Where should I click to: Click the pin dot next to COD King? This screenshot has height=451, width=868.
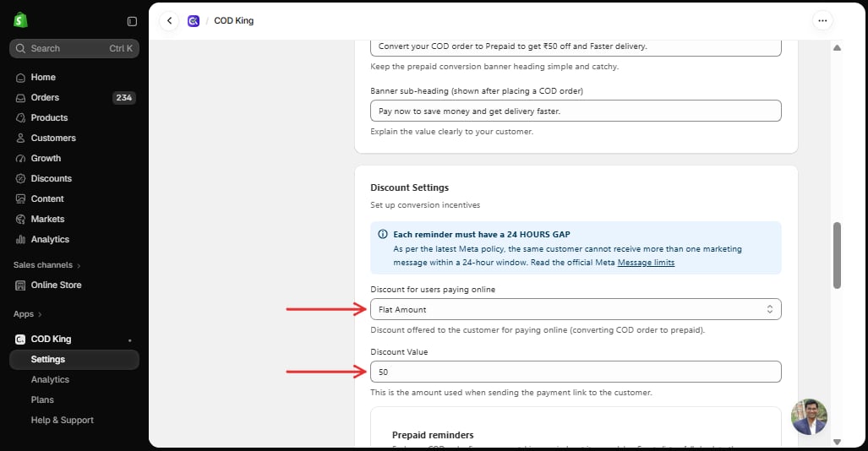(x=130, y=340)
